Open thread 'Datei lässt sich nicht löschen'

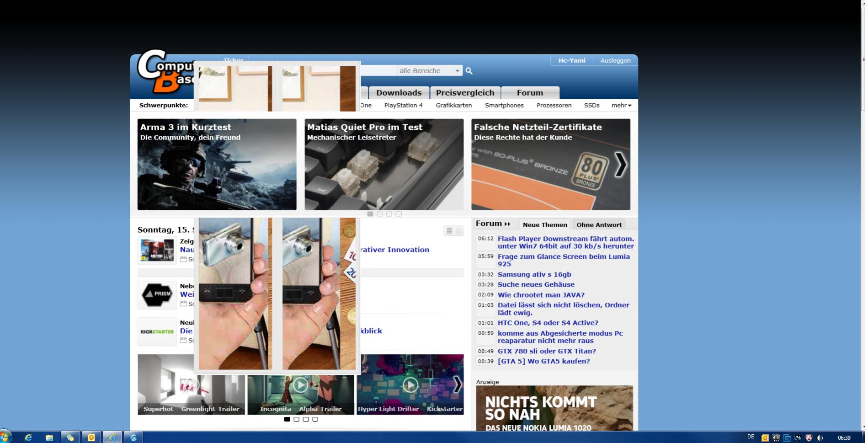pos(564,309)
